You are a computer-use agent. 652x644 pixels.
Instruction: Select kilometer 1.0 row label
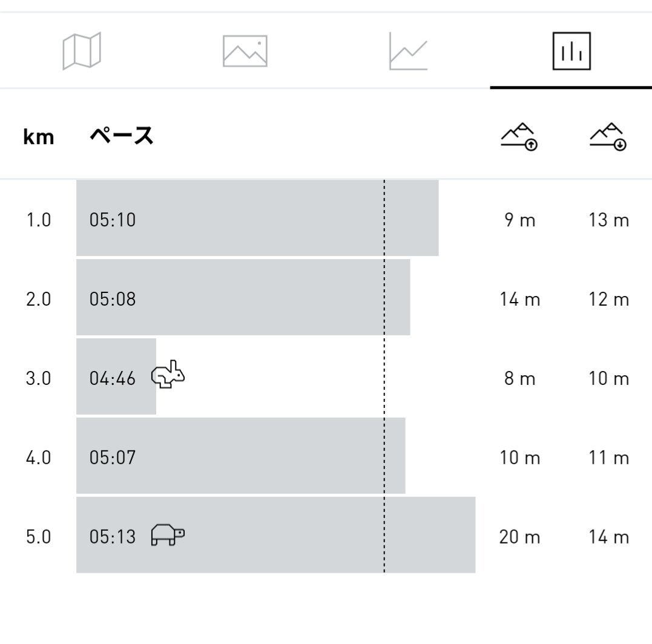pos(38,220)
